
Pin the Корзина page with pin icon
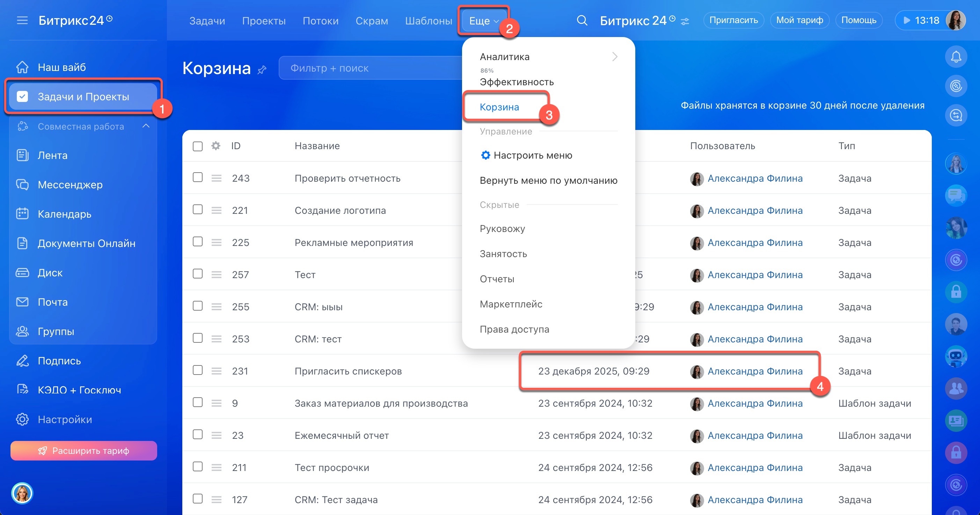point(262,70)
